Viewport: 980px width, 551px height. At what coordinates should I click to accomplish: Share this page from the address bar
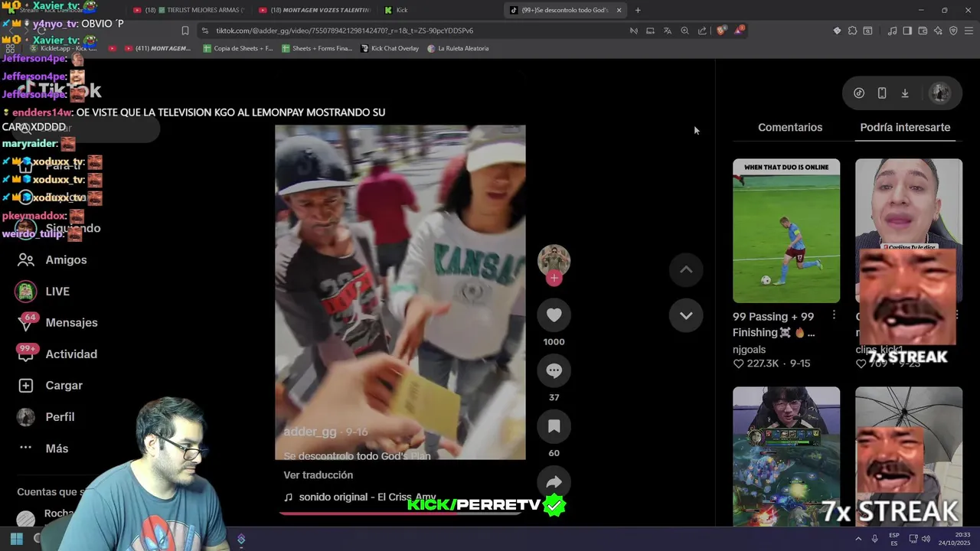pyautogui.click(x=702, y=31)
